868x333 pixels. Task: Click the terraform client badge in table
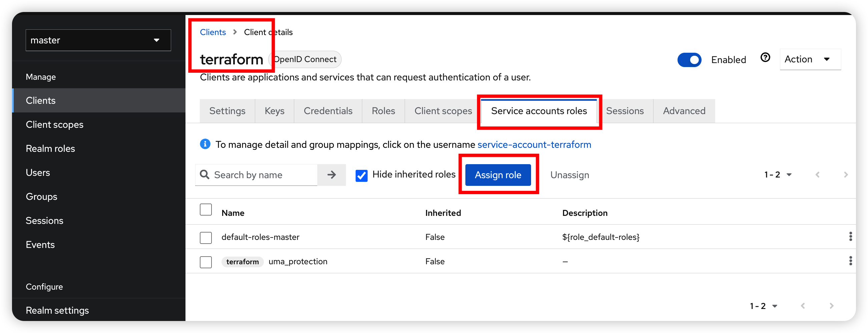pos(242,262)
